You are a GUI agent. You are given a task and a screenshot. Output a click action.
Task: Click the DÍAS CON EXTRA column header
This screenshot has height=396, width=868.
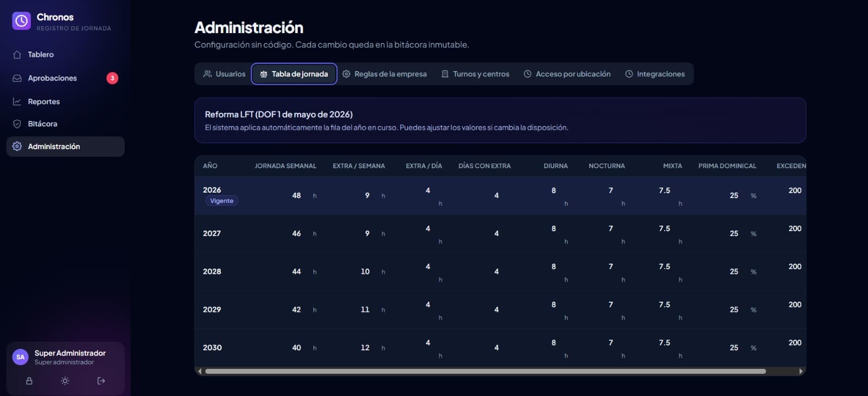(x=484, y=166)
